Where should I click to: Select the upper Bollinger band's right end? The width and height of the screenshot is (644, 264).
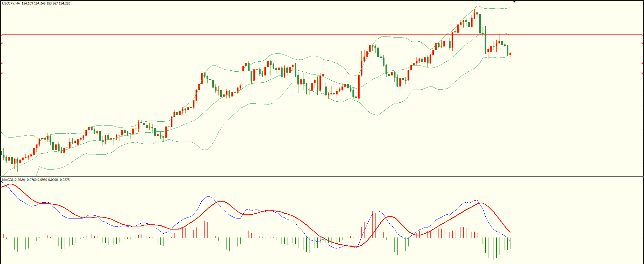click(510, 8)
